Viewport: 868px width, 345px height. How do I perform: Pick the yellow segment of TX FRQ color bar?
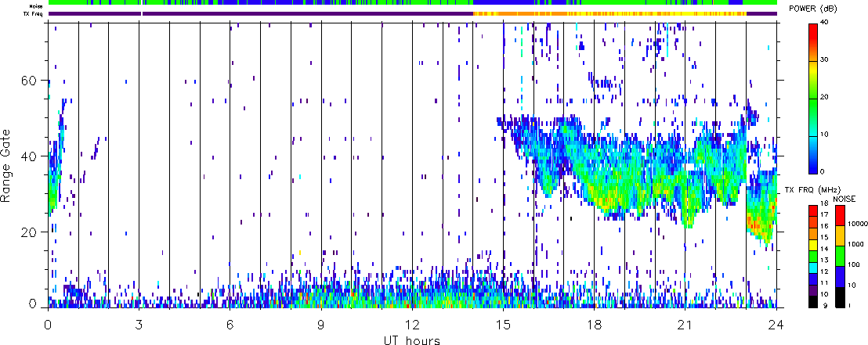point(813,245)
